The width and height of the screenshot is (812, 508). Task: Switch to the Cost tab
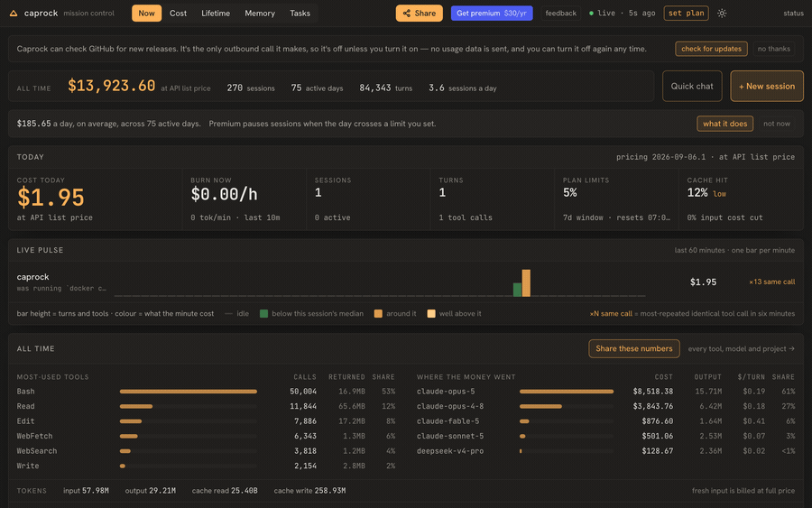coord(178,14)
